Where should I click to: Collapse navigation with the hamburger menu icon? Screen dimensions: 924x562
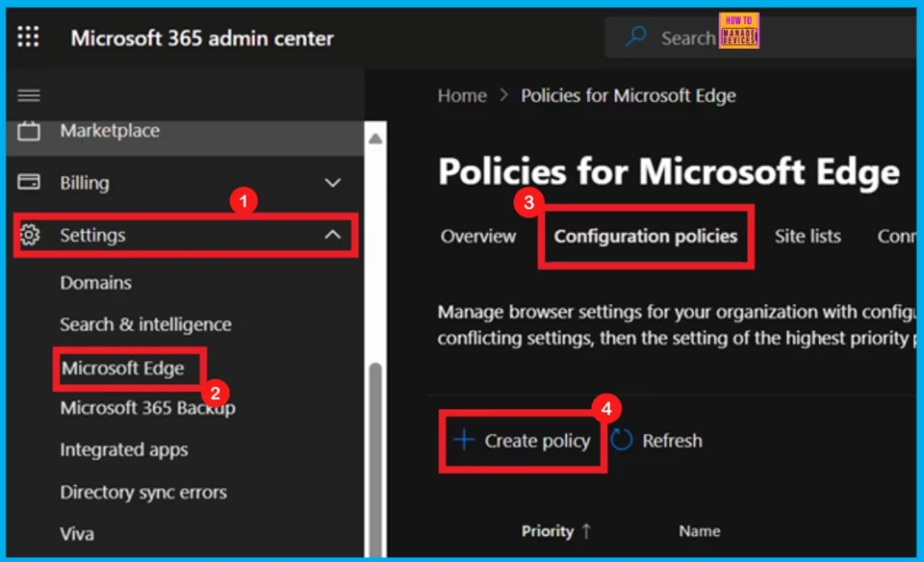(x=29, y=96)
